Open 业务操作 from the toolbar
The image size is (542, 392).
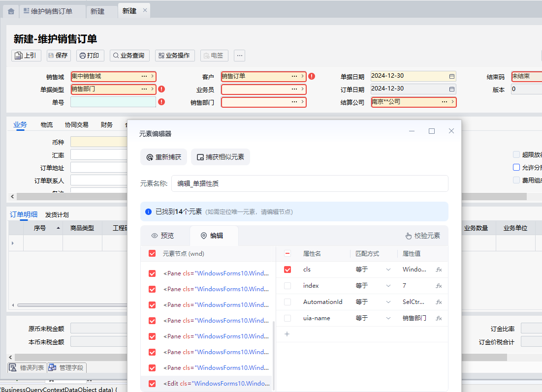click(x=174, y=56)
